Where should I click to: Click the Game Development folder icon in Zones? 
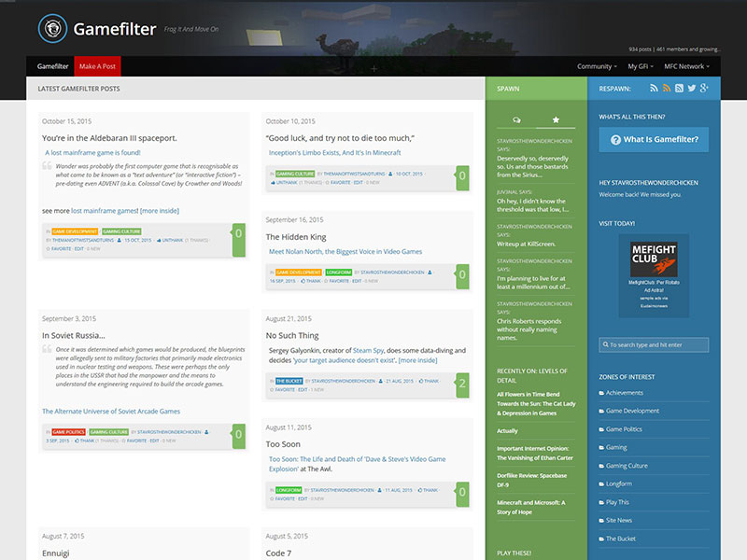pos(601,411)
